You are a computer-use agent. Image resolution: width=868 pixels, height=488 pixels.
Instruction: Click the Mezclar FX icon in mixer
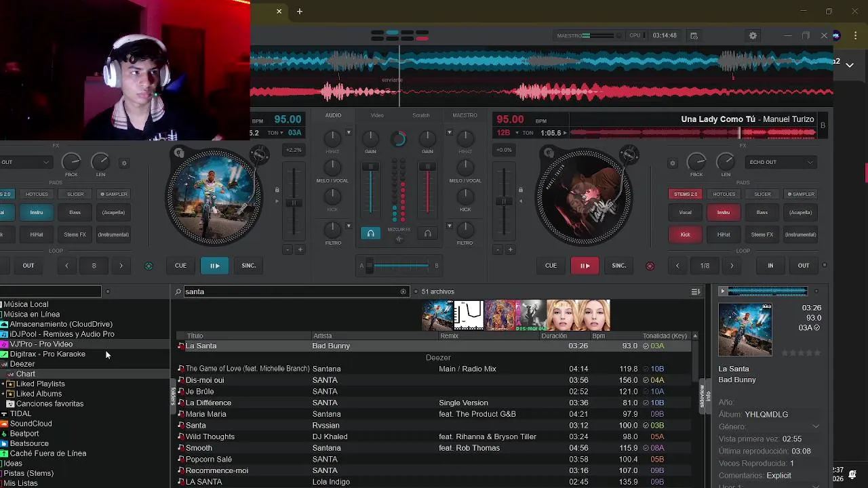pos(399,239)
